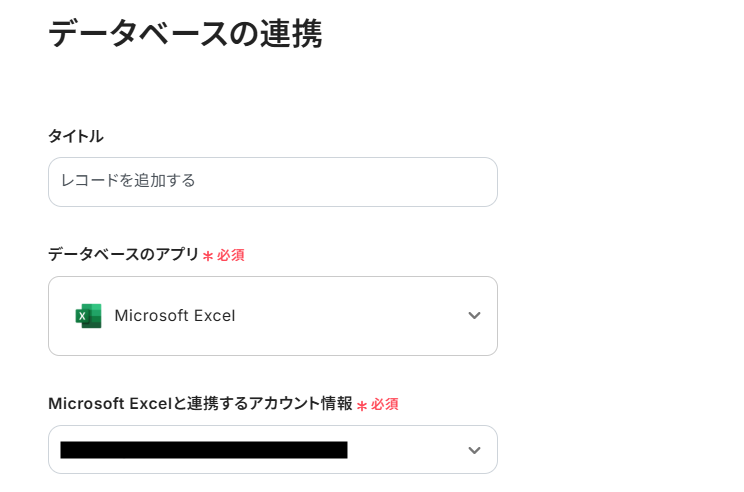The height and width of the screenshot is (492, 744).
Task: Click the blank end of the タイトル box
Action: 400,182
